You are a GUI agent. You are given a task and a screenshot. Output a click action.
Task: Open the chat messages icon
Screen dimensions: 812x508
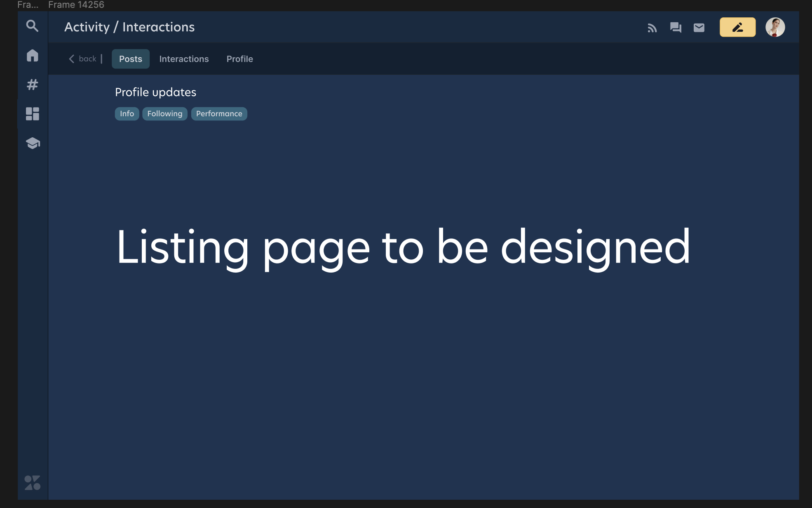[676, 27]
